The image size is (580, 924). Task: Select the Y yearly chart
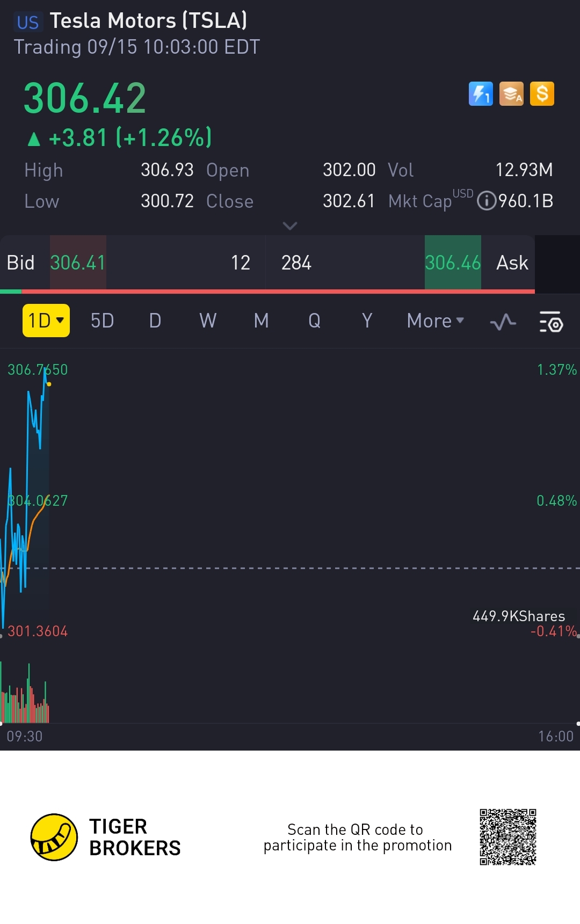coord(367,321)
